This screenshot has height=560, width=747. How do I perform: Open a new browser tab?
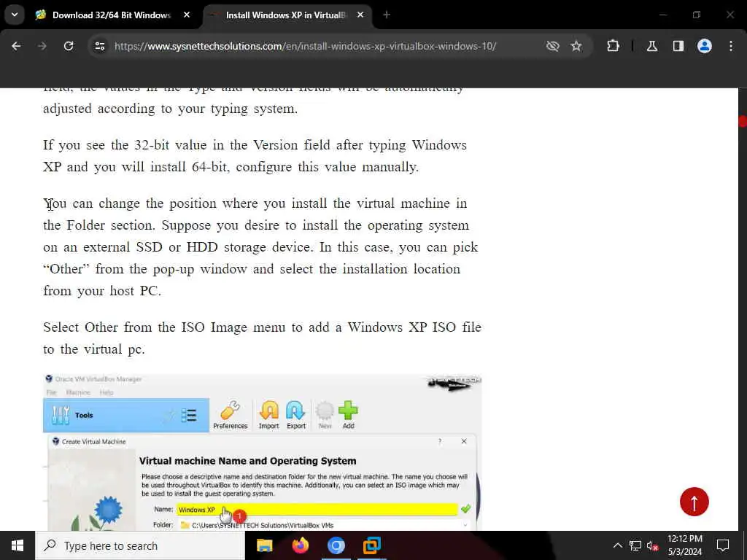pos(387,15)
